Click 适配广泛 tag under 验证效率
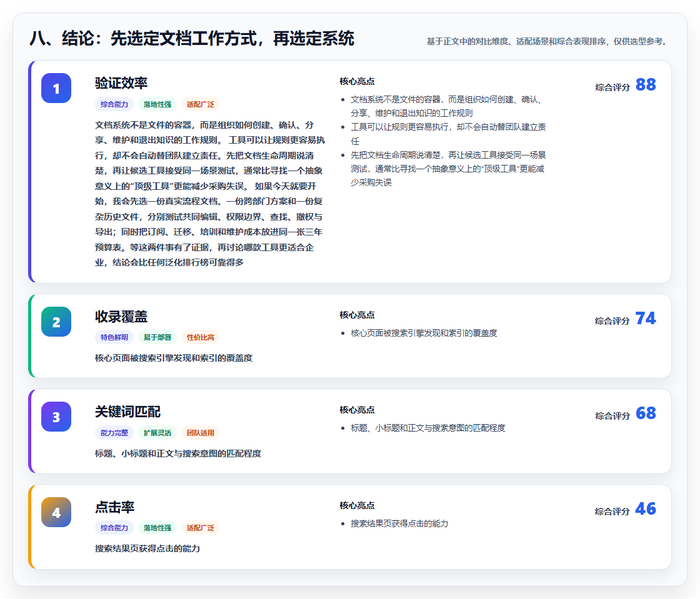Image resolution: width=700 pixels, height=599 pixels. click(201, 104)
